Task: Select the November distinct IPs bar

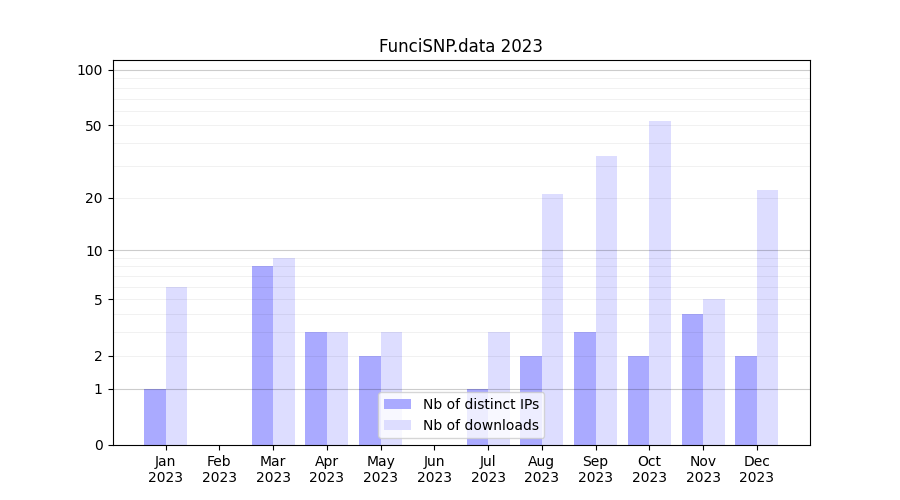Action: click(692, 379)
